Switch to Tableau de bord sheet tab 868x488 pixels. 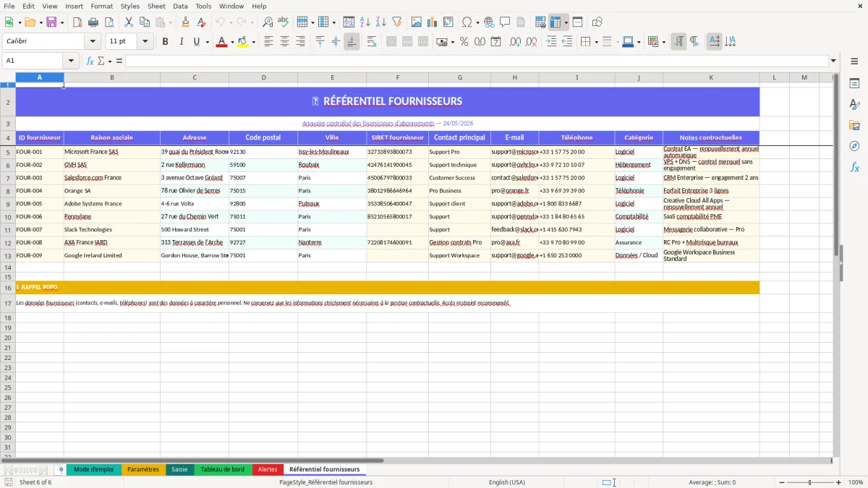click(222, 469)
